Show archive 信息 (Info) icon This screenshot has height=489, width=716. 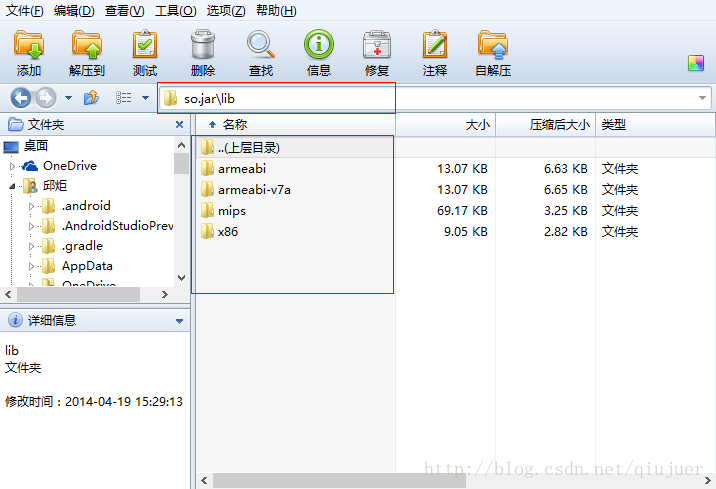point(319,44)
